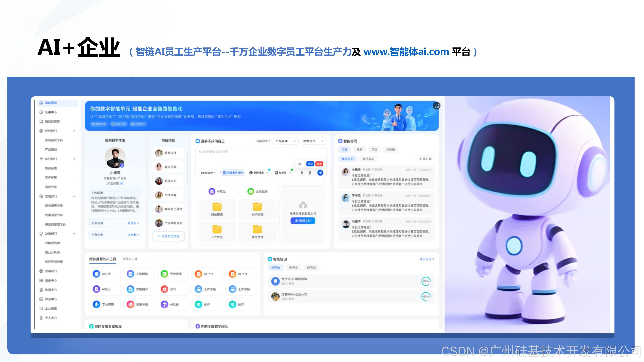Screen dimensions: 644x362
Task: Click the 选择文件 upload button
Action: (303, 221)
